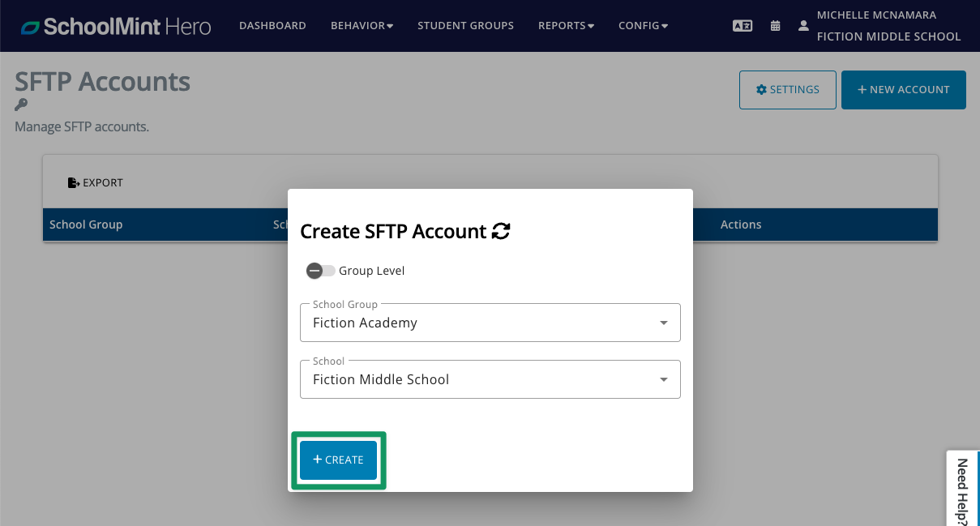Open the language translate icon in header
This screenshot has height=526, width=980.
[742, 26]
